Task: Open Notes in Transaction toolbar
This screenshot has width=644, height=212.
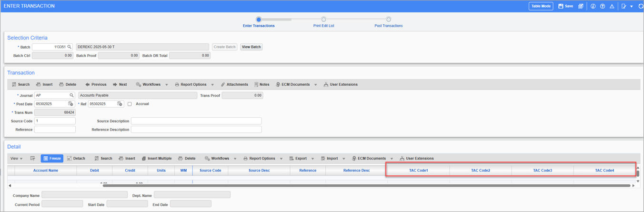Action: pos(262,84)
